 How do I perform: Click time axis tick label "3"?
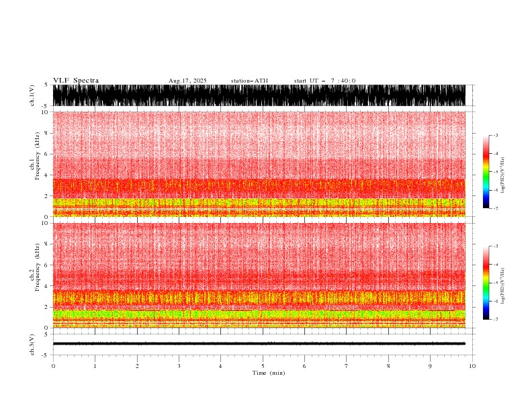point(179,366)
